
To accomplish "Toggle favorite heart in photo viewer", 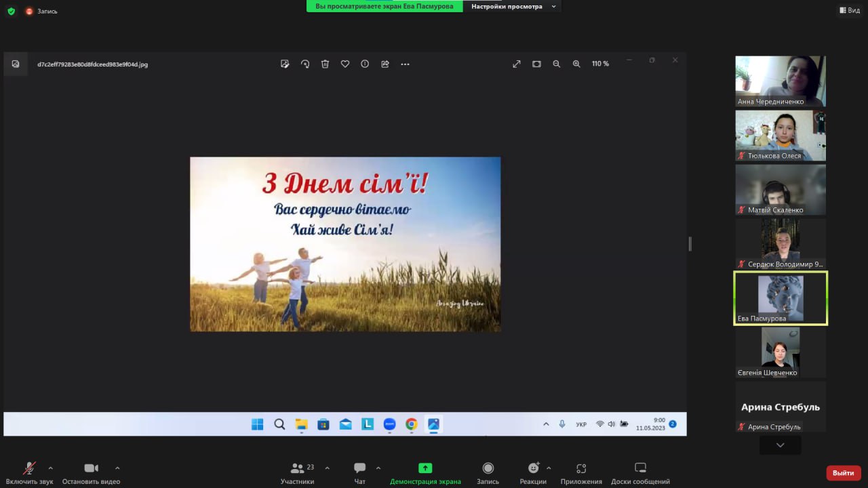I will tap(345, 64).
